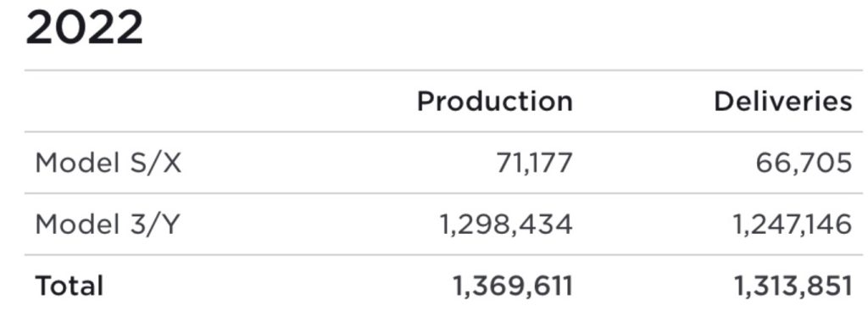Click the 2022 heading
This screenshot has width=868, height=322.
pos(84,28)
